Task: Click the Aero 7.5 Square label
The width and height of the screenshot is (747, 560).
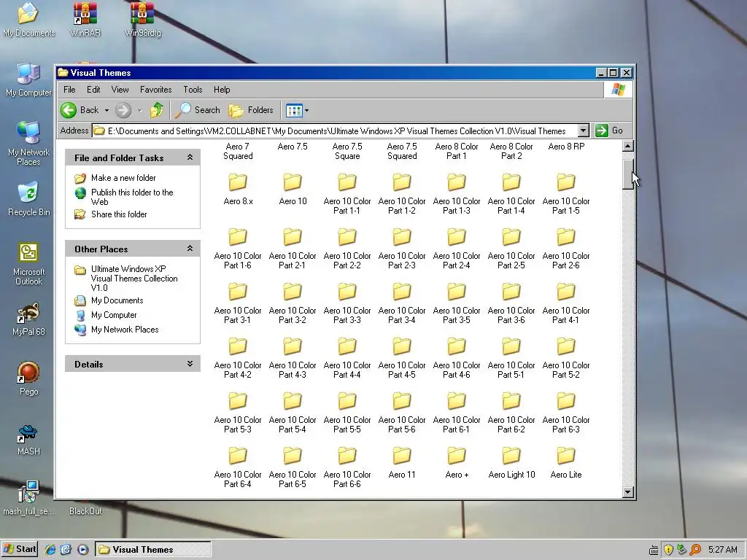Action: pos(347,151)
